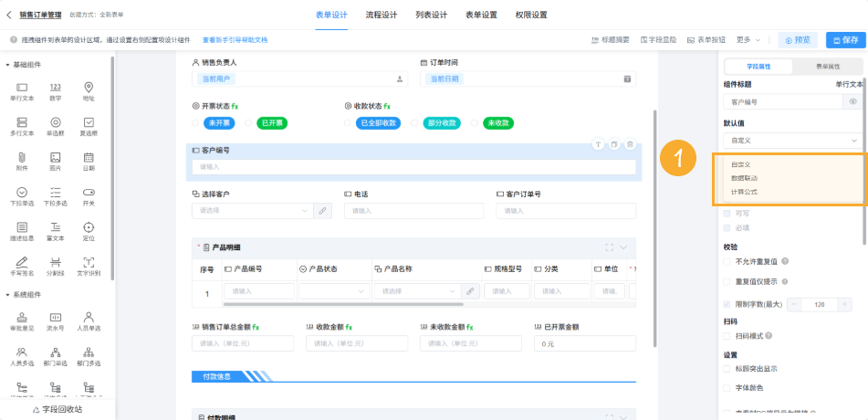Click the back arrow beside 销售订单管理
Viewport: 868px width, 420px height.
coord(8,15)
